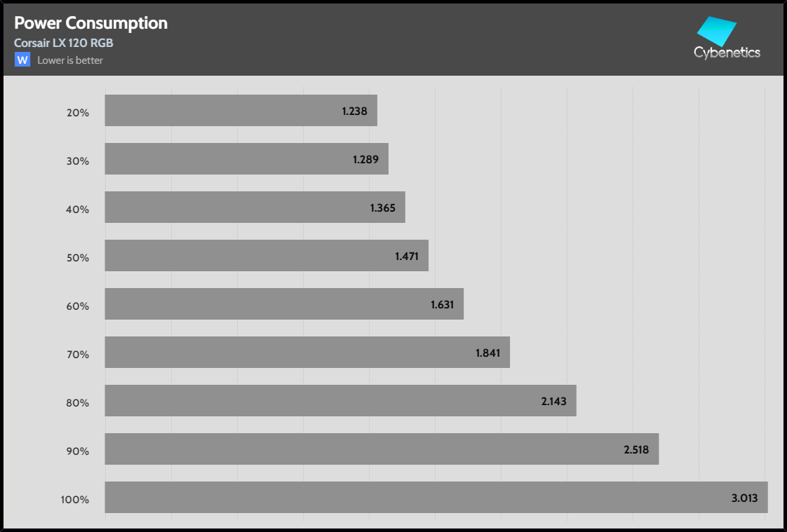Click the 100% axis label
Image resolution: width=787 pixels, height=532 pixels.
click(76, 499)
